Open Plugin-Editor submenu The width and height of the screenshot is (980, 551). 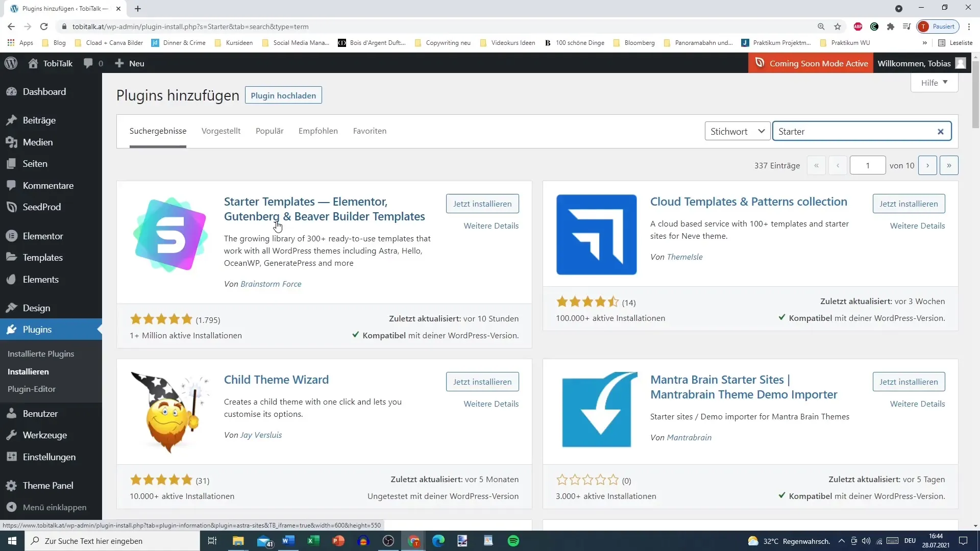point(32,389)
